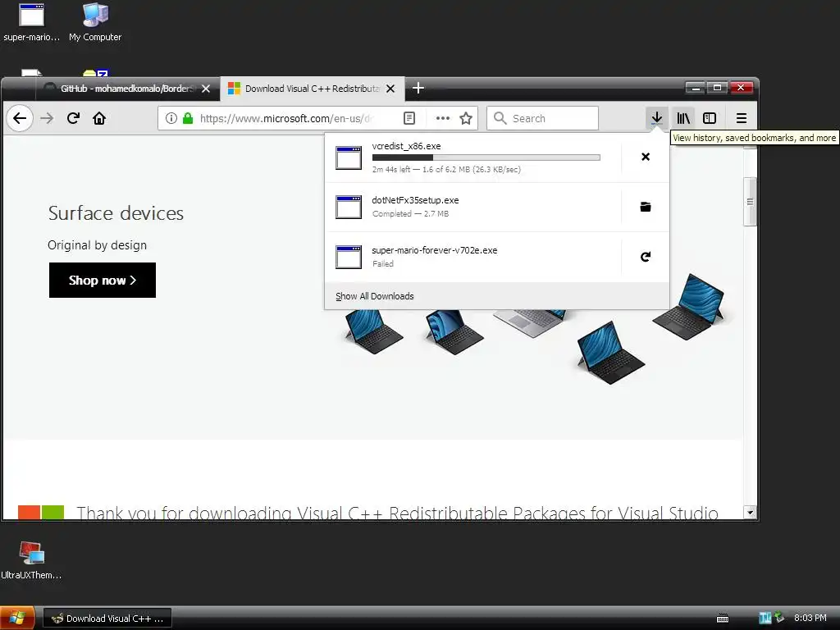This screenshot has height=630, width=840.
Task: Reload the current page
Action: tap(73, 118)
